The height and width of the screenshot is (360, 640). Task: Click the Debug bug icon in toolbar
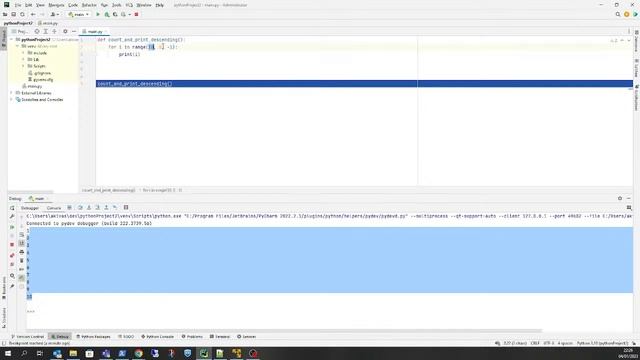click(107, 14)
